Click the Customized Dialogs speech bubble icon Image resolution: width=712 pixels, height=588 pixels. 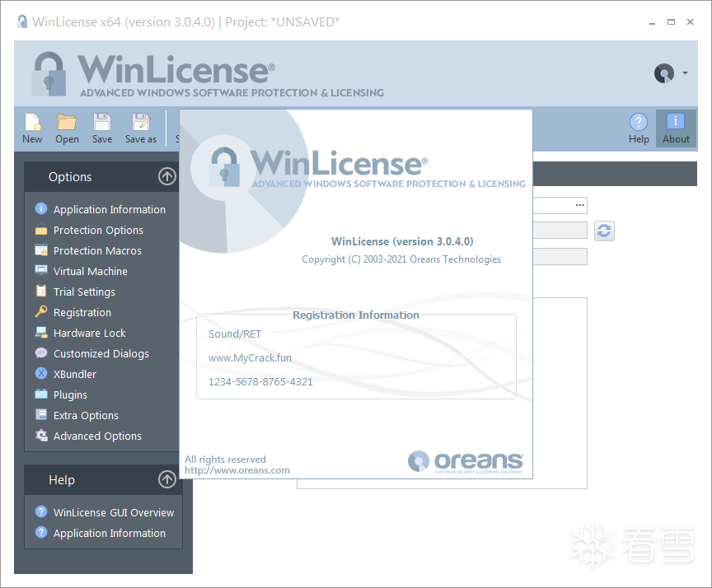point(41,352)
